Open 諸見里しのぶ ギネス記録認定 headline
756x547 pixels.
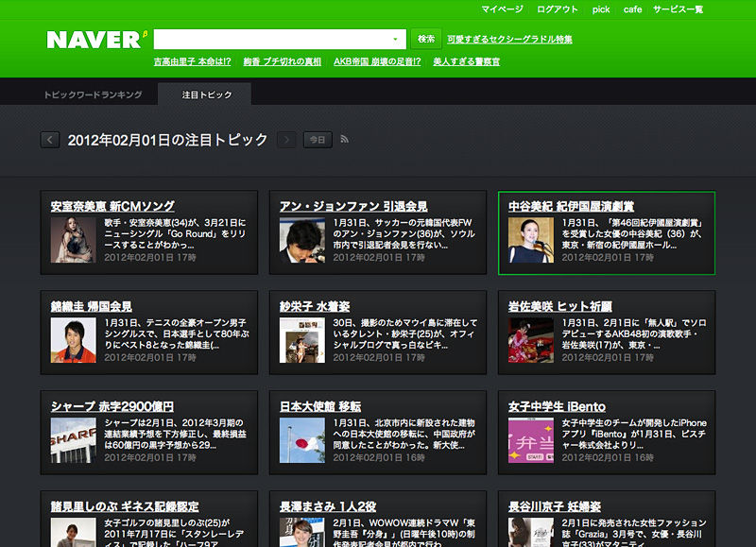coord(125,506)
